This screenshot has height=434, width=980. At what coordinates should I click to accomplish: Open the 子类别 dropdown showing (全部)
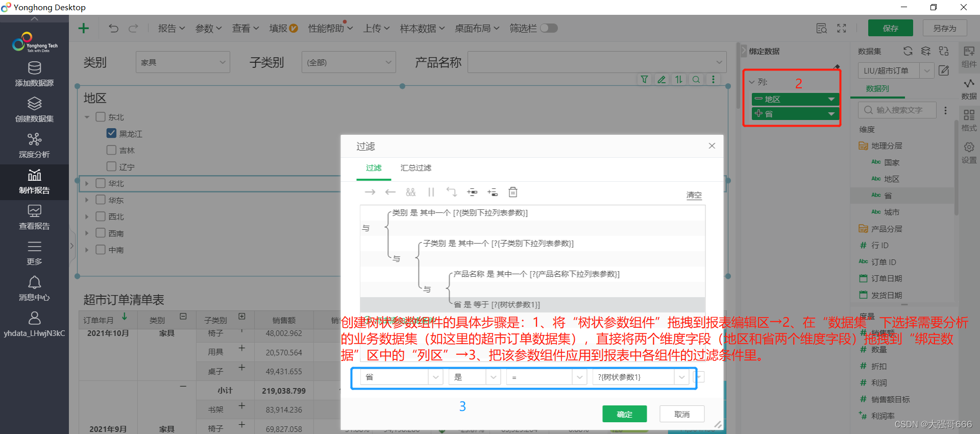click(349, 62)
